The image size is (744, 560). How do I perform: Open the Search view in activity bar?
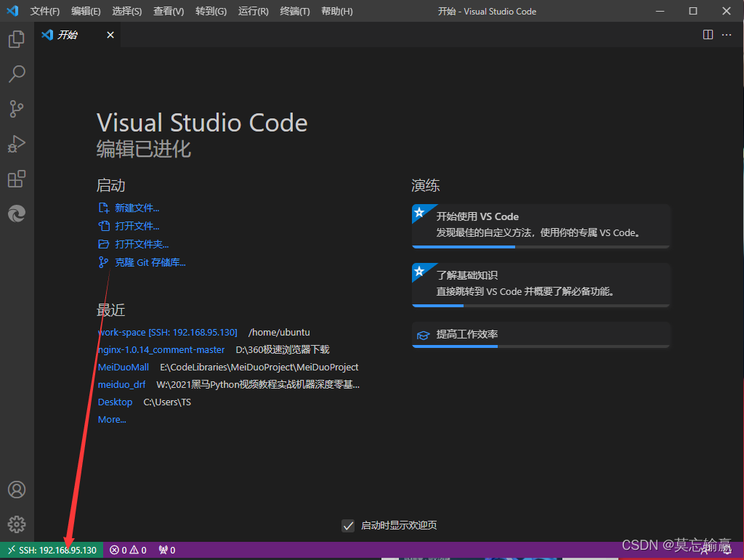click(17, 74)
